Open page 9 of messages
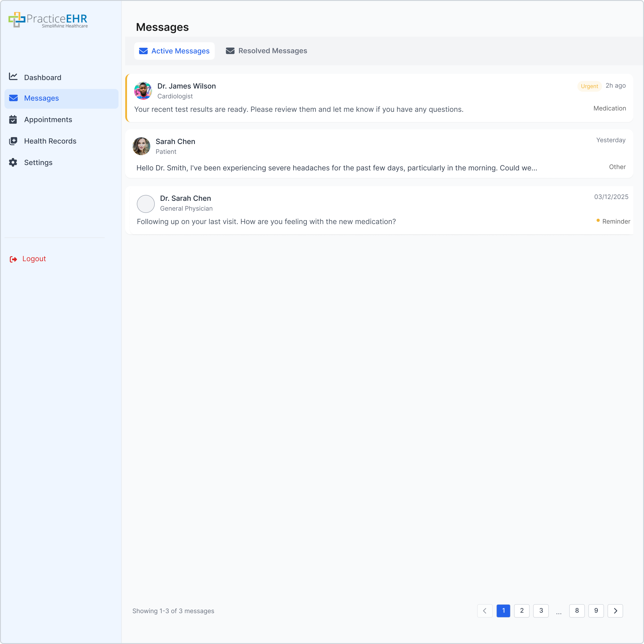The width and height of the screenshot is (644, 644). 596,611
